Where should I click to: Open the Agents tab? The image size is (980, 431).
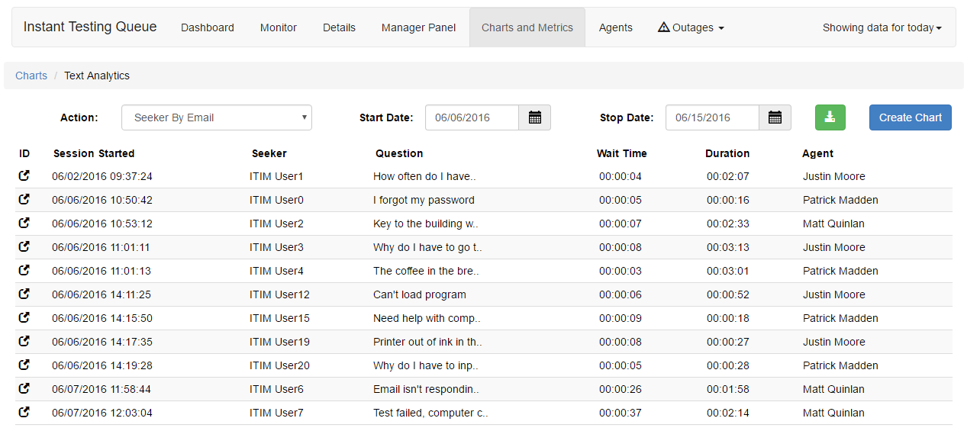616,27
